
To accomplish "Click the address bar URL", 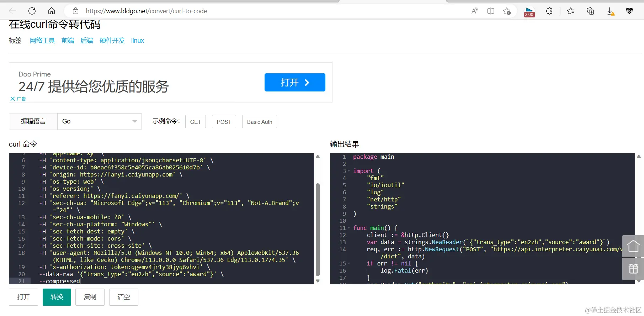I will click(147, 11).
